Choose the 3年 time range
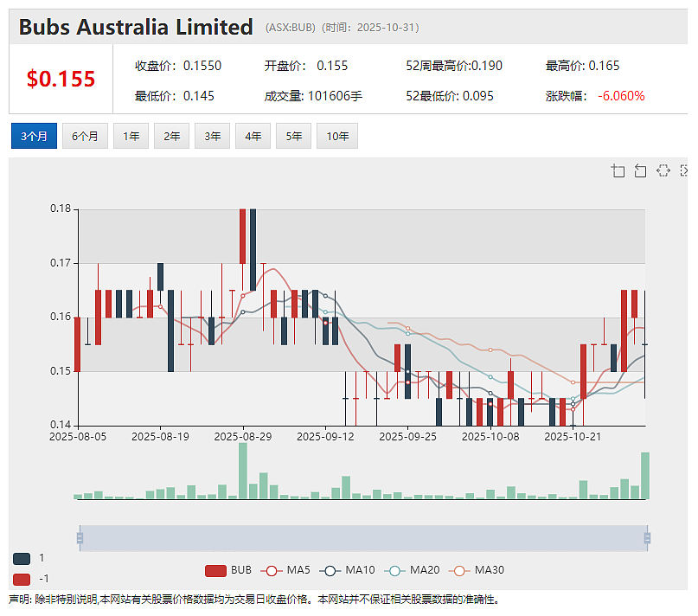698x616 pixels. tap(212, 136)
